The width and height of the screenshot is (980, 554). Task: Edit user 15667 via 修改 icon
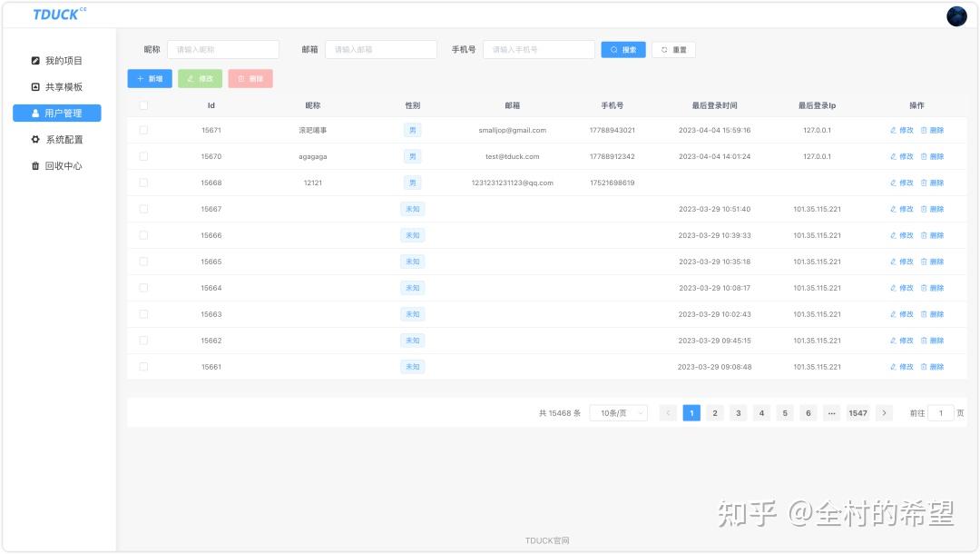coord(902,209)
